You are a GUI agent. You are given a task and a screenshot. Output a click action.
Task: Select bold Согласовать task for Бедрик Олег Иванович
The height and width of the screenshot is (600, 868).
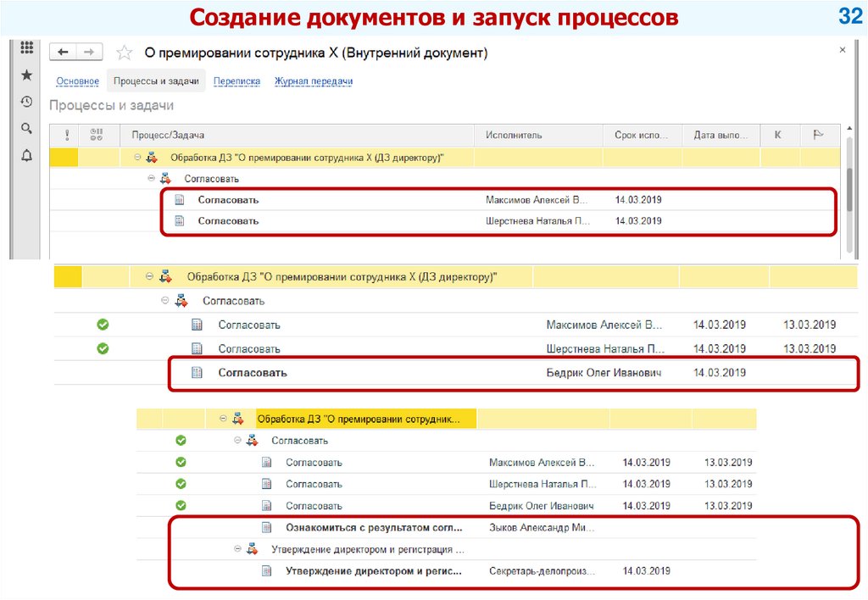coord(253,373)
